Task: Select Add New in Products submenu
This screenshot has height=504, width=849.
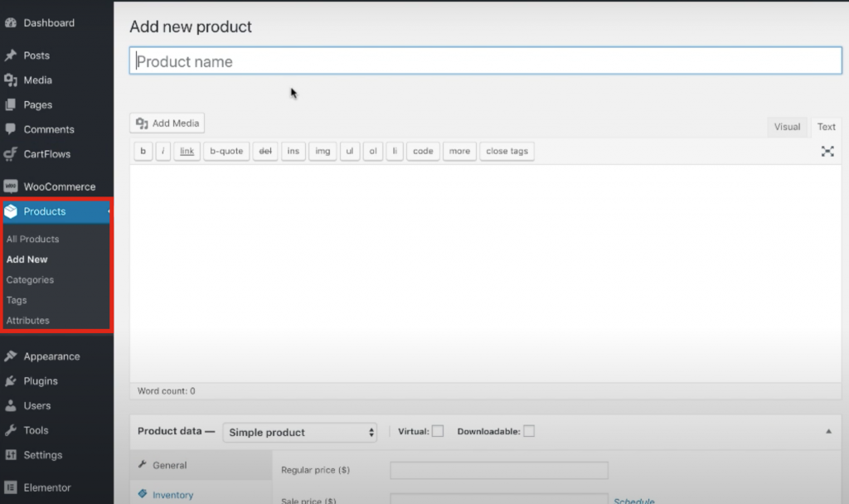Action: coord(27,259)
